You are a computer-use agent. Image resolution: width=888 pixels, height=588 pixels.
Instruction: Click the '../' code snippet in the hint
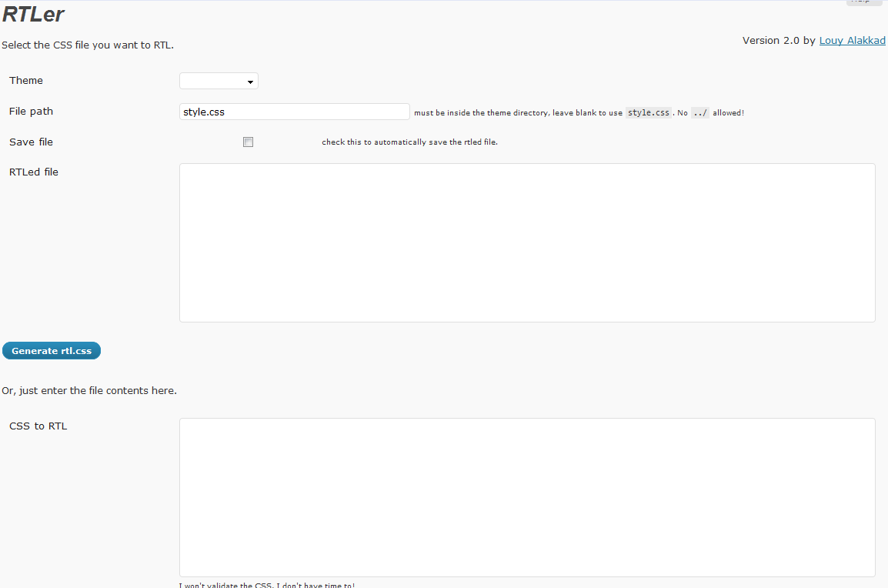tap(700, 112)
